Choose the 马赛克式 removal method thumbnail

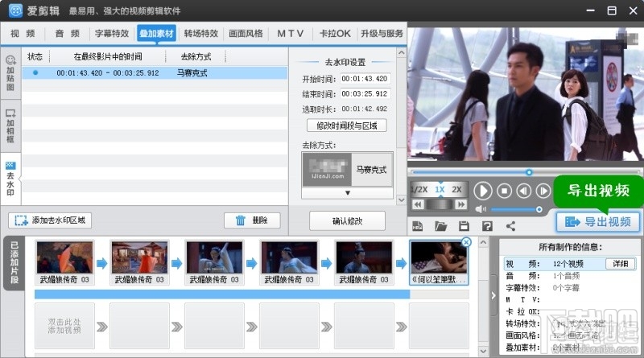(347, 170)
